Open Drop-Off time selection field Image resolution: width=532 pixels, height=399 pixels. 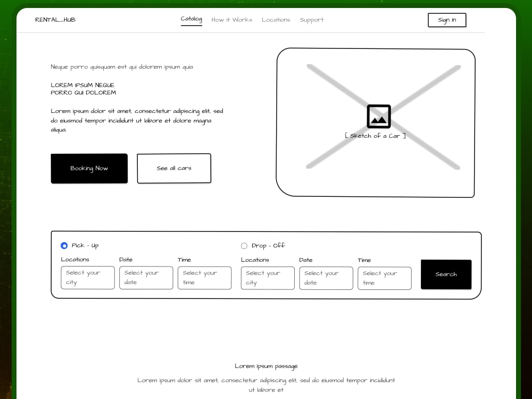(385, 278)
